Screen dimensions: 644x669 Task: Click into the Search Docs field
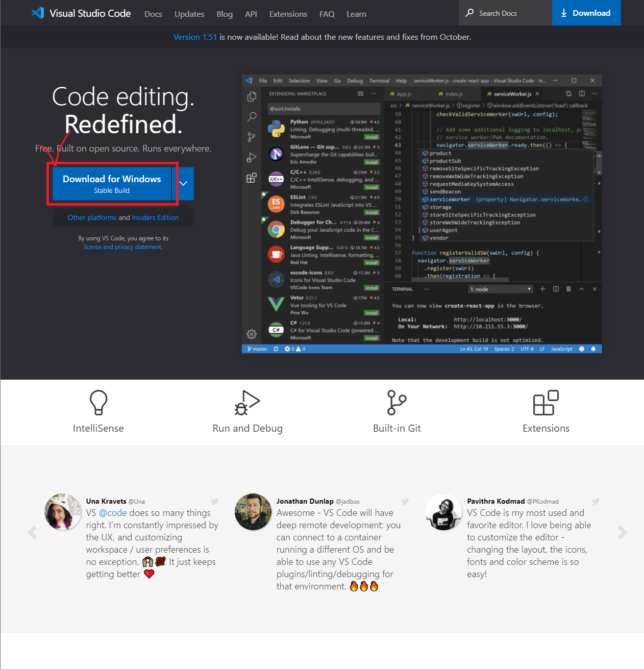[x=510, y=13]
